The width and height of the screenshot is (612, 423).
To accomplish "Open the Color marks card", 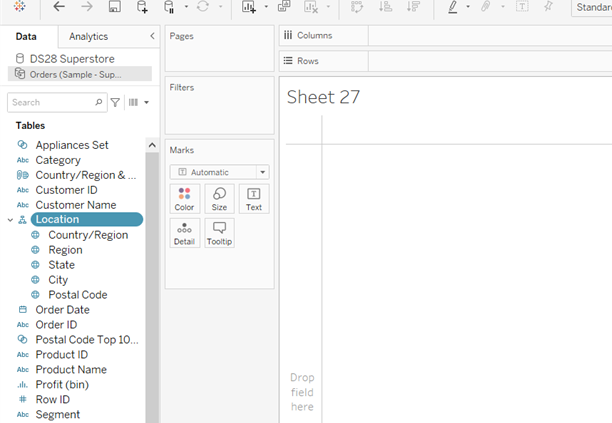I will tap(184, 198).
